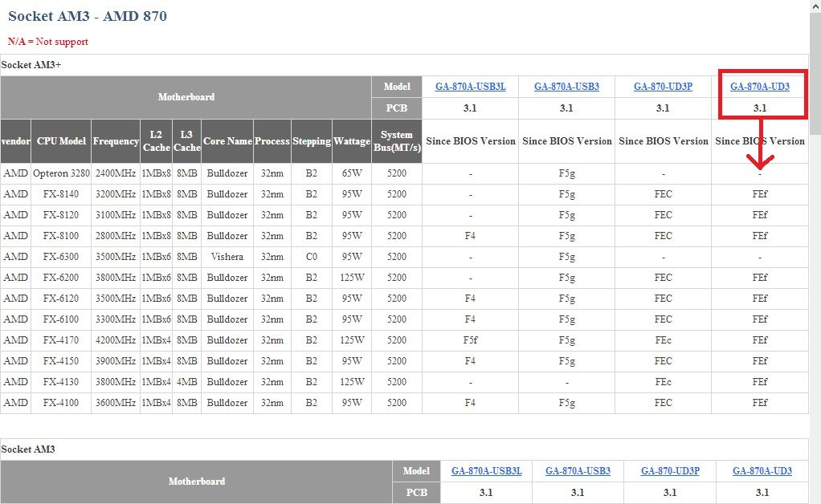Open GA-870A-USB3L link in the lower Socket AM3 table
The image size is (821, 504).
486,471
